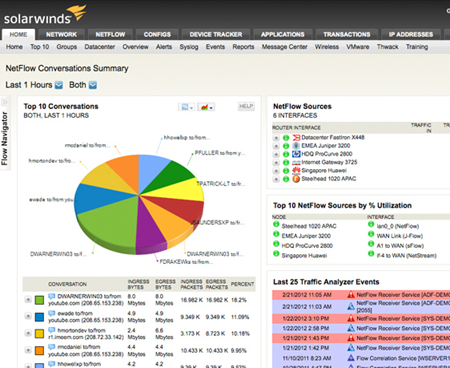Click the HDQ ProCurve 2800 HP vendor icon
Image resolution: width=450 pixels, height=368 pixels.
coord(296,154)
